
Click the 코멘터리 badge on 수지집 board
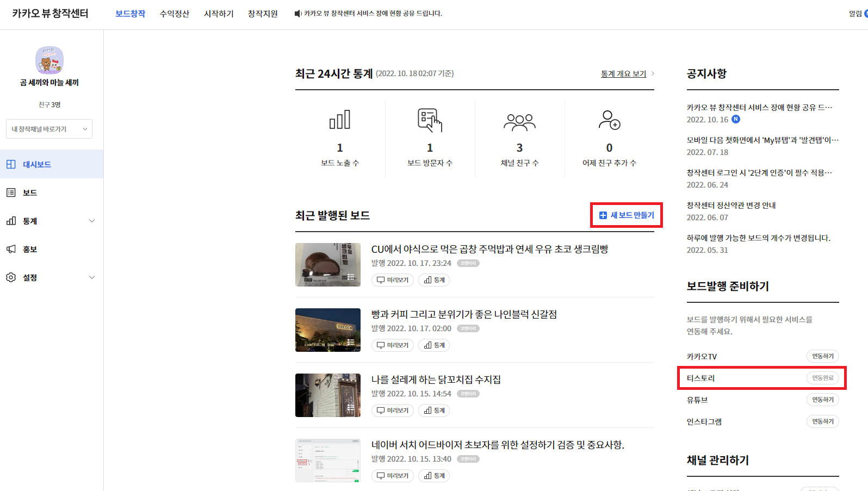468,394
